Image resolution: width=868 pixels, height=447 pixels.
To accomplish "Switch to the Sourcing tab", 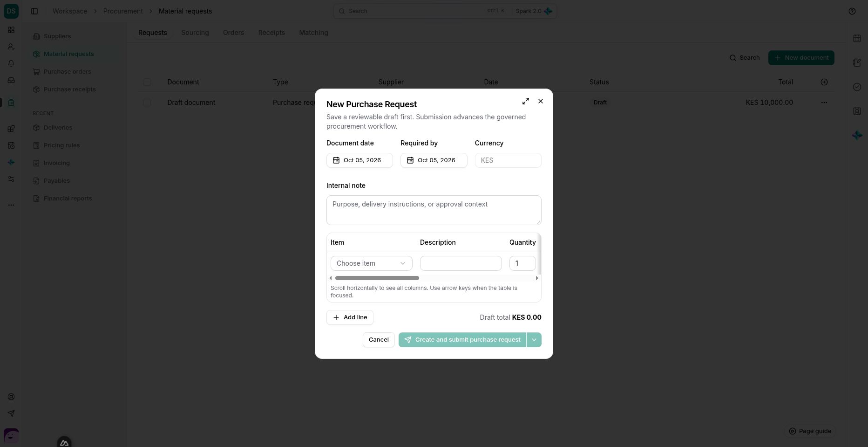I will coord(195,33).
